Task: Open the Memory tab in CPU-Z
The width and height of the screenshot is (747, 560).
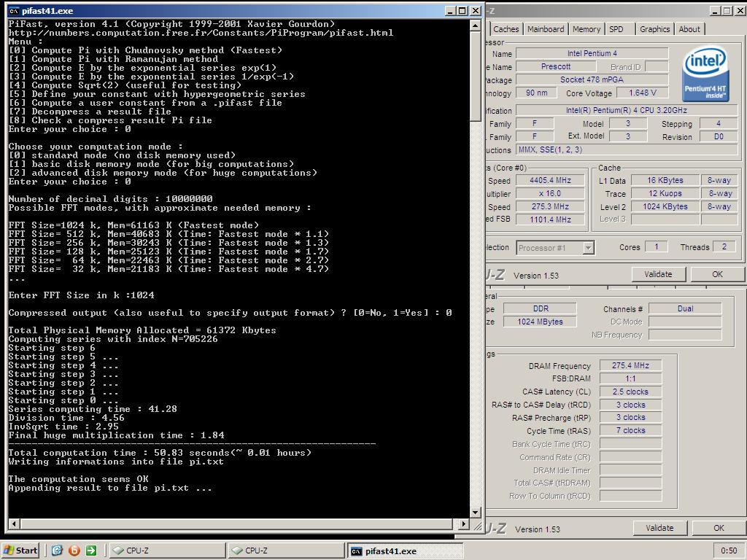Action: [x=587, y=29]
